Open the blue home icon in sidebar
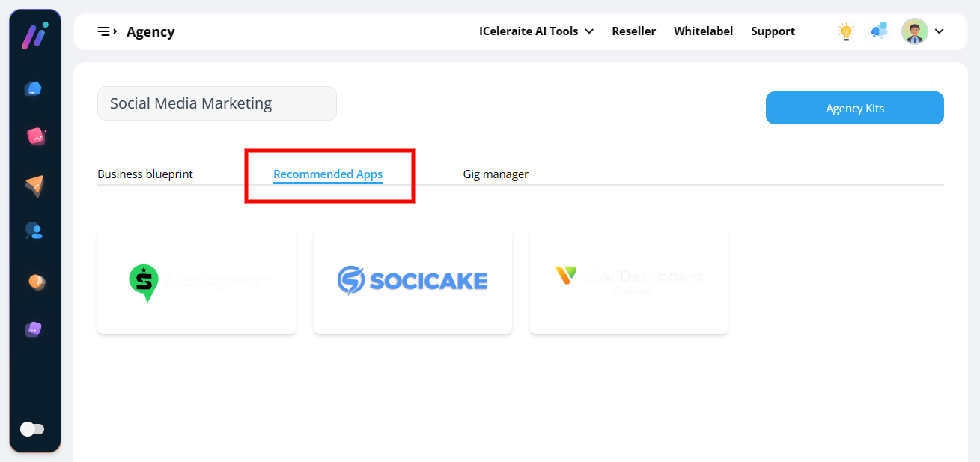 point(33,89)
